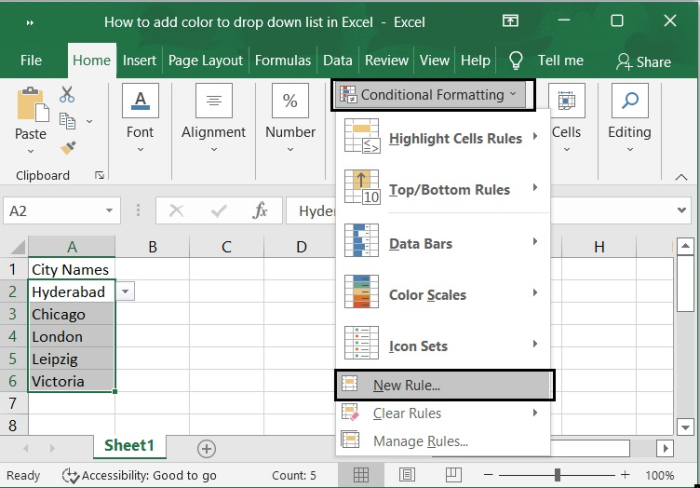Switch to the Sheet1 tab
Screen dimensions: 700x488
click(x=130, y=446)
